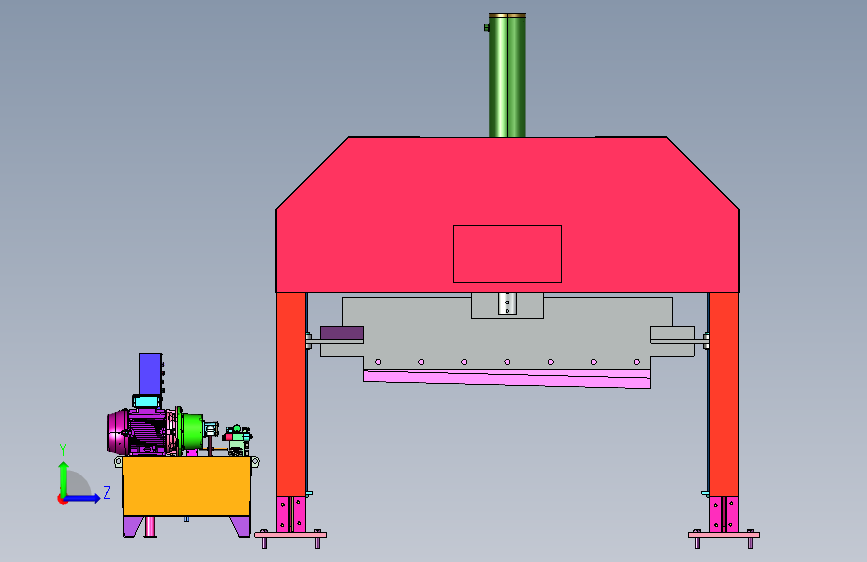Image resolution: width=867 pixels, height=562 pixels.
Task: Click the blue Z axis arrow of the triad
Action: (x=83, y=498)
